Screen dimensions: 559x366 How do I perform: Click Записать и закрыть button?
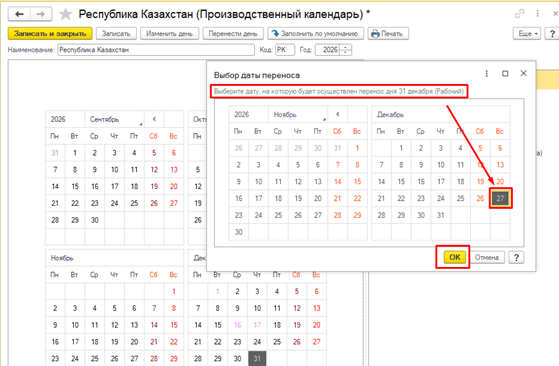50,33
